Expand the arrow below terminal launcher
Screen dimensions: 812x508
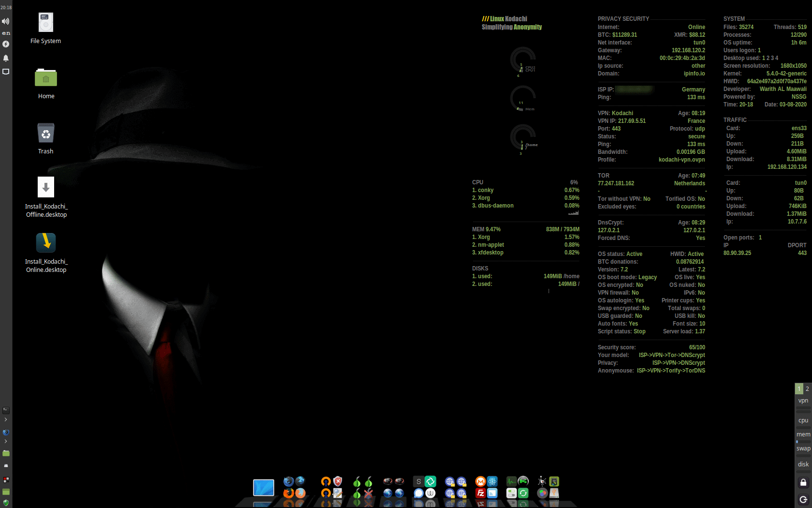pyautogui.click(x=6, y=419)
